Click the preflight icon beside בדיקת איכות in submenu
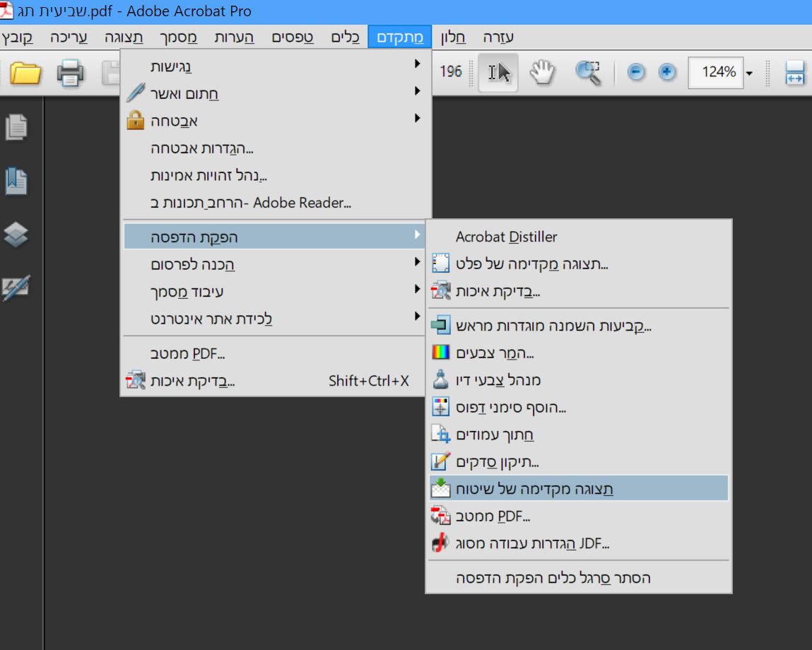Screen dimensions: 812x650 (441, 291)
